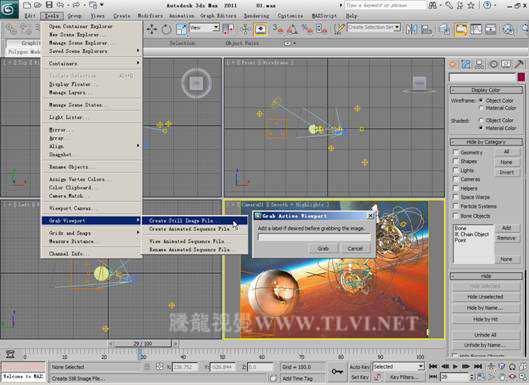Image resolution: width=529 pixels, height=385 pixels.
Task: Click the ViewCube in the Top viewport
Action: tap(196, 83)
